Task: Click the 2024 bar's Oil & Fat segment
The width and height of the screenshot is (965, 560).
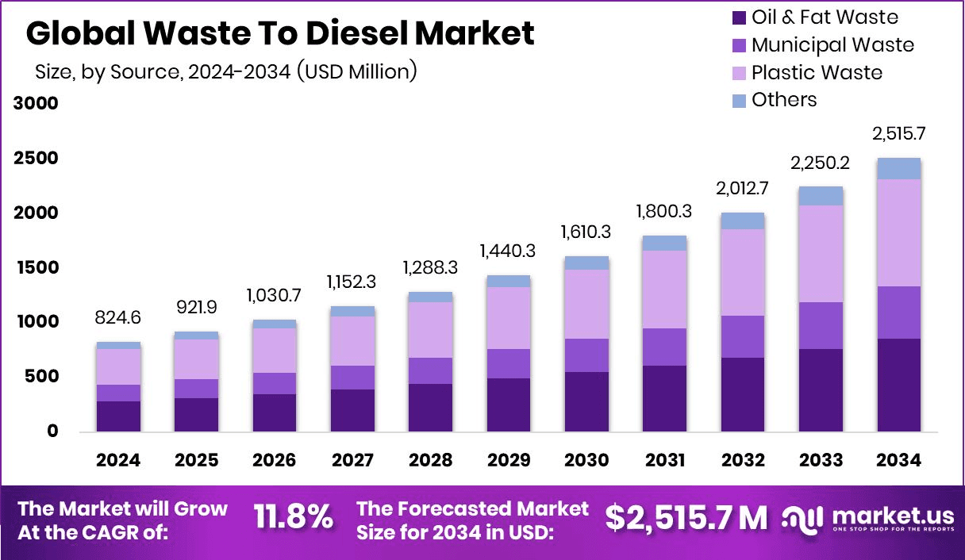Action: click(118, 416)
